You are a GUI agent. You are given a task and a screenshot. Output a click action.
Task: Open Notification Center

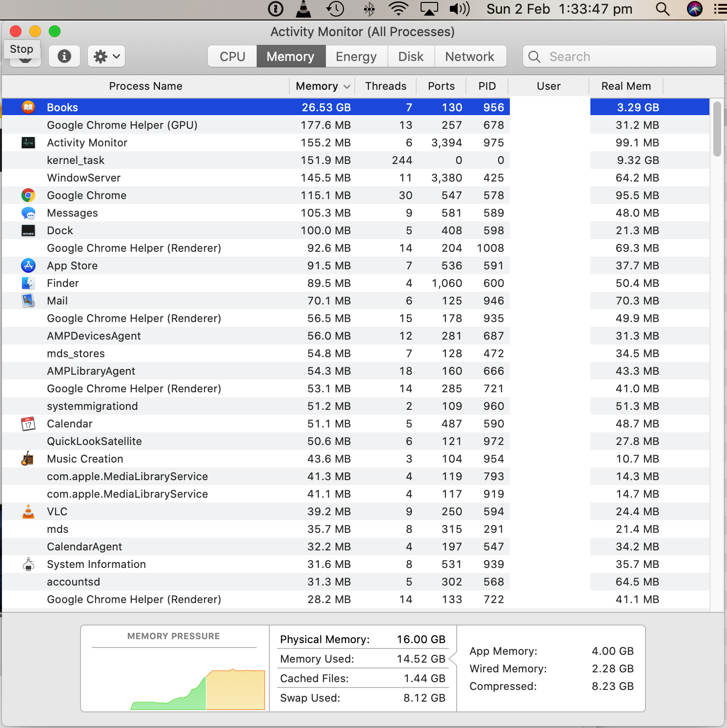click(x=720, y=9)
